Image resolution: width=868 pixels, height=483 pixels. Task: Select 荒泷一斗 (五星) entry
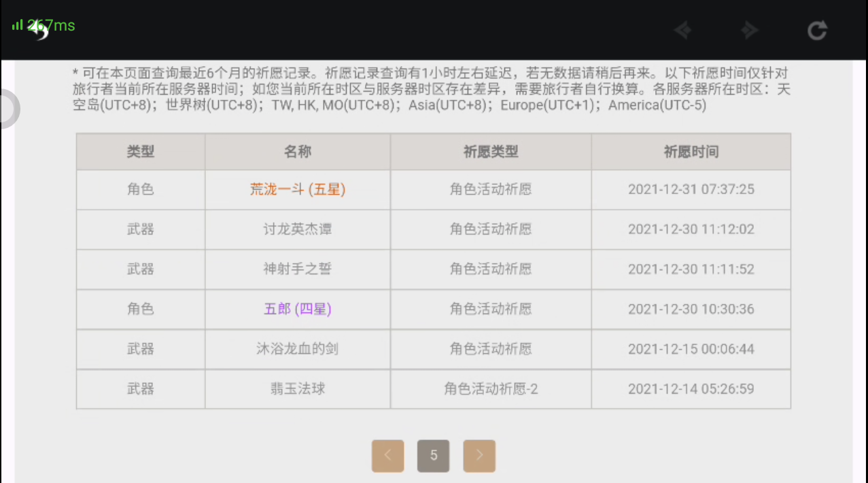click(298, 190)
